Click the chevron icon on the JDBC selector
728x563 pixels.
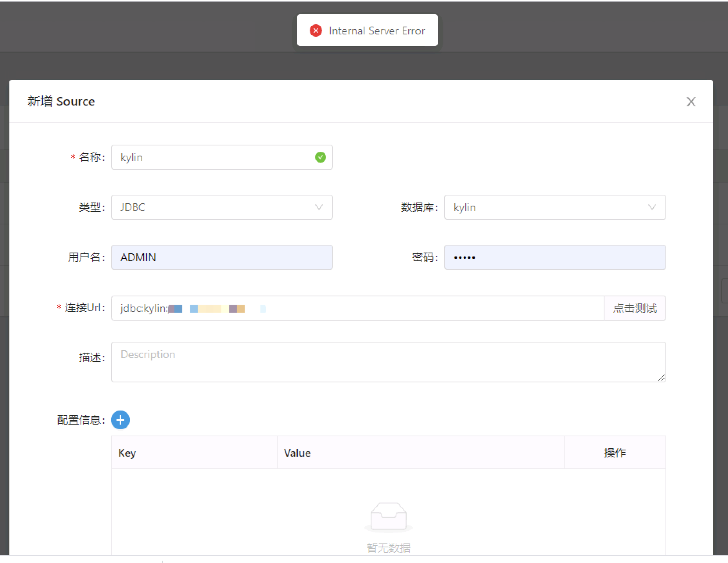pyautogui.click(x=319, y=207)
